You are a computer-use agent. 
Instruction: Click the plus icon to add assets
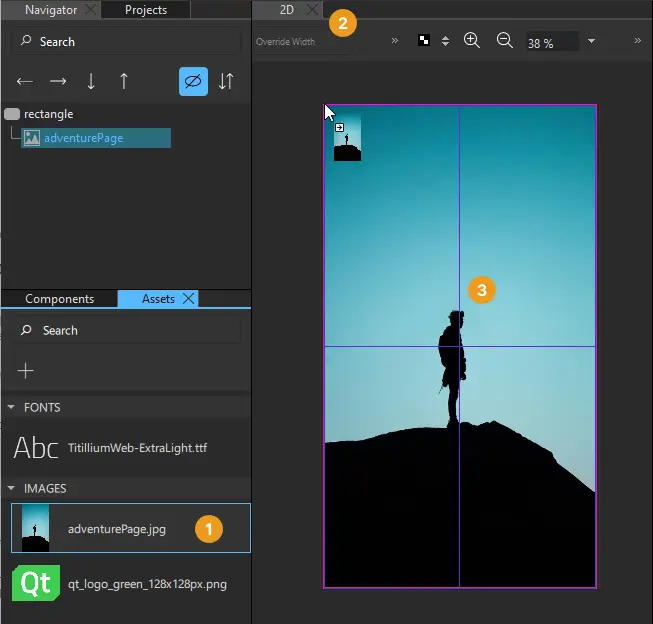click(x=26, y=371)
